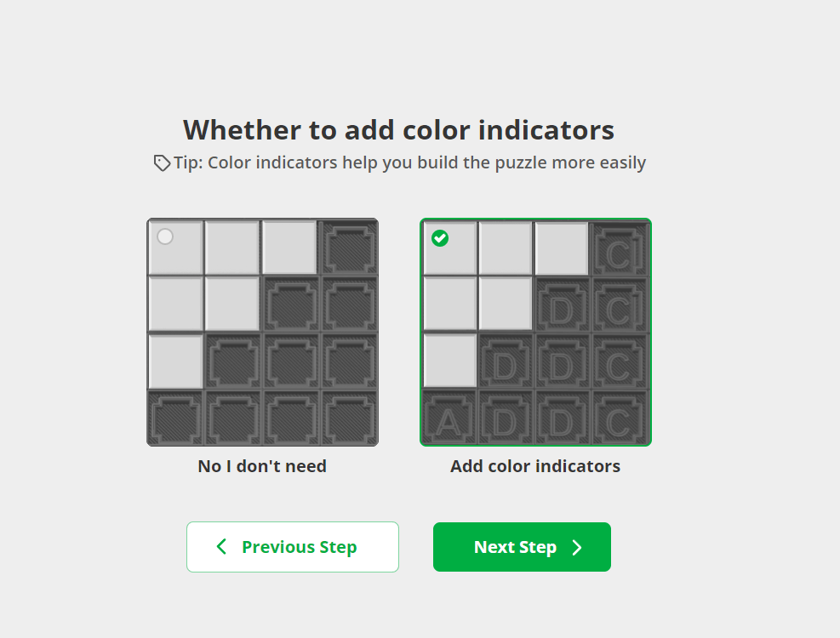Click the "Whether to add color indicators" heading
This screenshot has height=638, width=840.
(x=398, y=130)
